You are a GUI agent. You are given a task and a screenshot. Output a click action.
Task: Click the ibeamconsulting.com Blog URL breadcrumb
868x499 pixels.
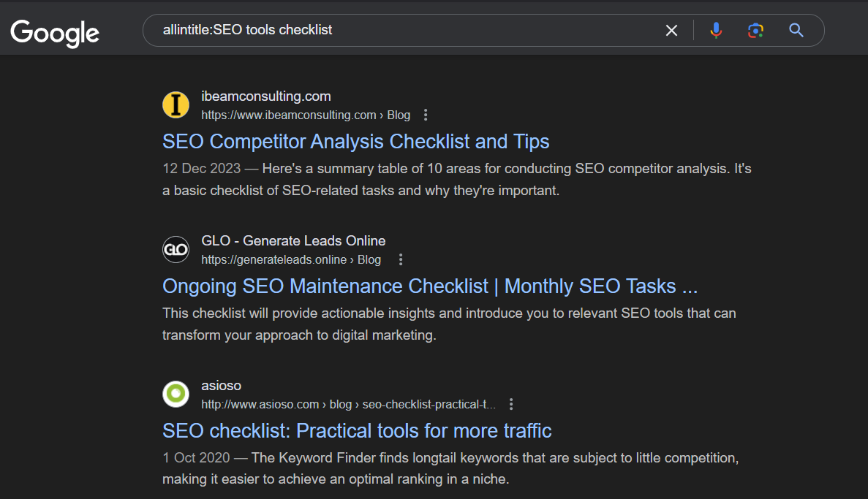click(306, 115)
